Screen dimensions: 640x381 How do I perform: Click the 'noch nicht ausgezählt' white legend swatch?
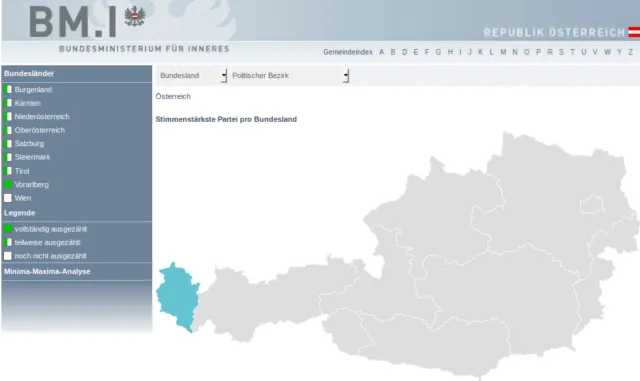click(8, 256)
